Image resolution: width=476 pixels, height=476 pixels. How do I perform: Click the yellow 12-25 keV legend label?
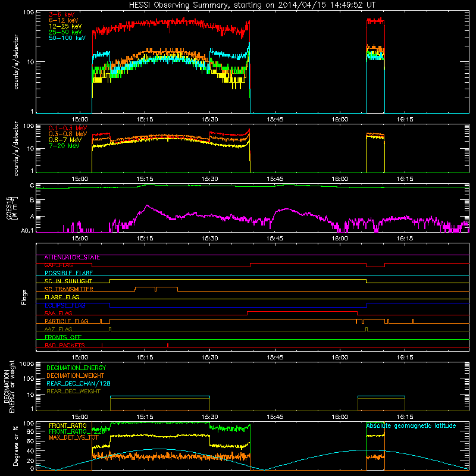(65, 26)
